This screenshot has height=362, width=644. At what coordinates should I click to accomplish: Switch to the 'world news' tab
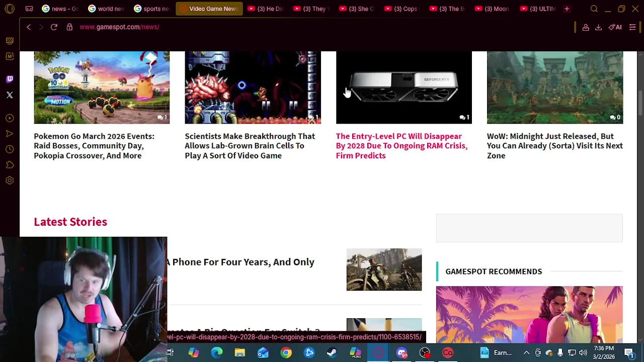[x=106, y=9]
